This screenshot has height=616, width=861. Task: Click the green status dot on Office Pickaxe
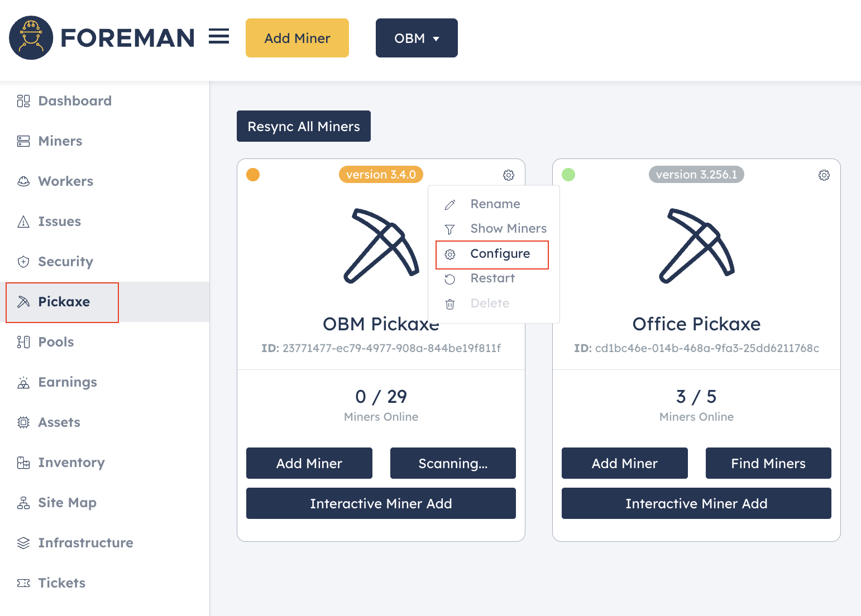pyautogui.click(x=568, y=175)
